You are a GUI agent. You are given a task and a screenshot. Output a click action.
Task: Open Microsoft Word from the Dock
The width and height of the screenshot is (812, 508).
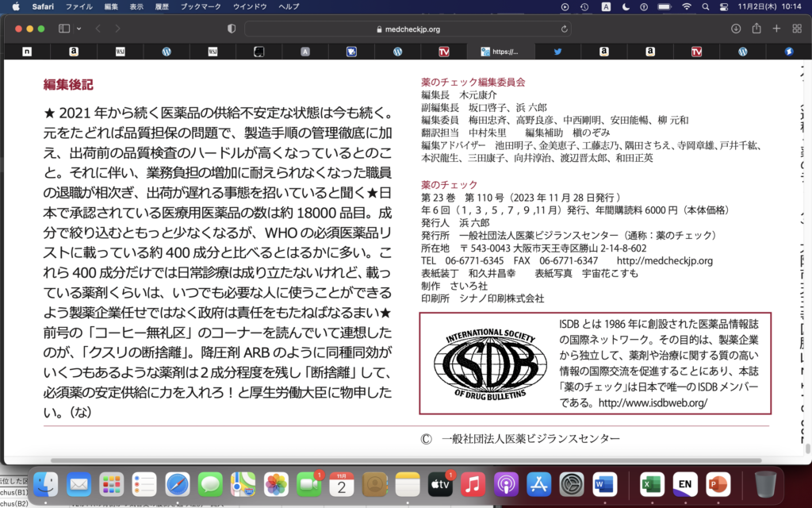click(606, 484)
